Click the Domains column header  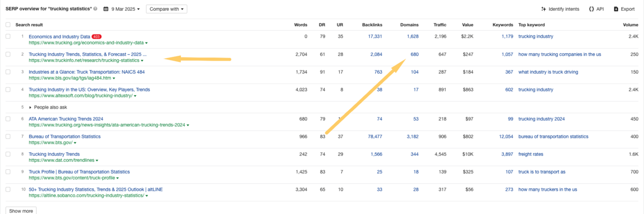click(409, 25)
